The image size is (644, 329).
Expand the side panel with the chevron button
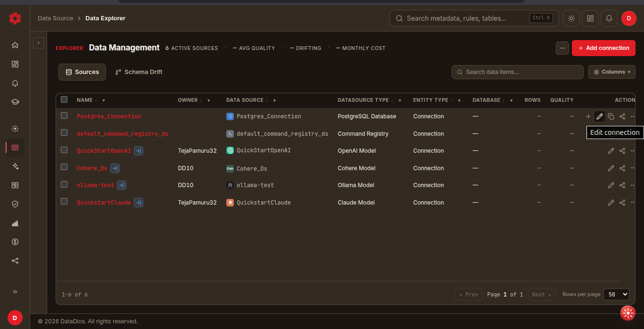39,43
